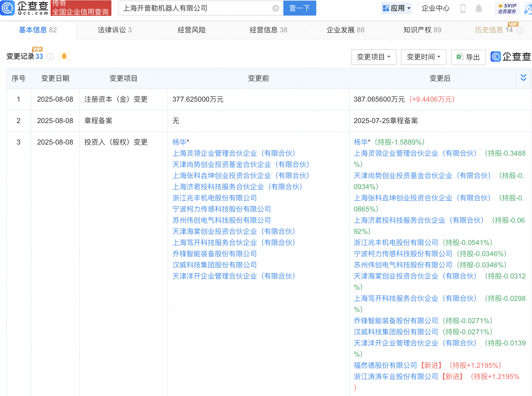Click the 章程备案 item cell
Viewport: 532px width, 396px height.
tap(123, 121)
